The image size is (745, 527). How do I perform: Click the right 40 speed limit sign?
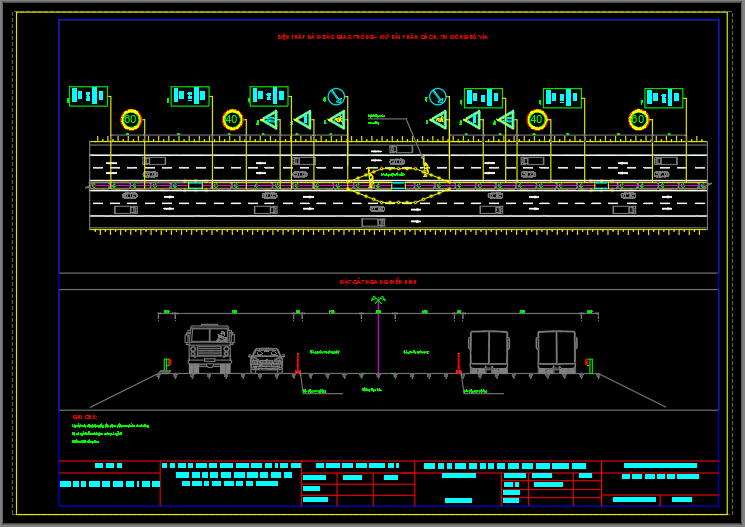click(x=537, y=120)
